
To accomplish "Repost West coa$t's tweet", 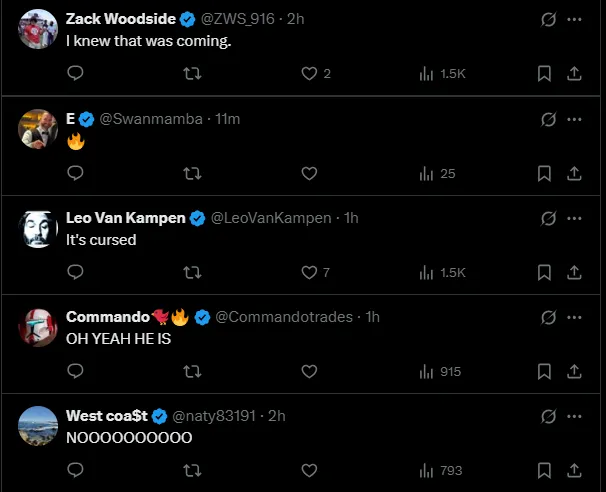I will coord(192,470).
